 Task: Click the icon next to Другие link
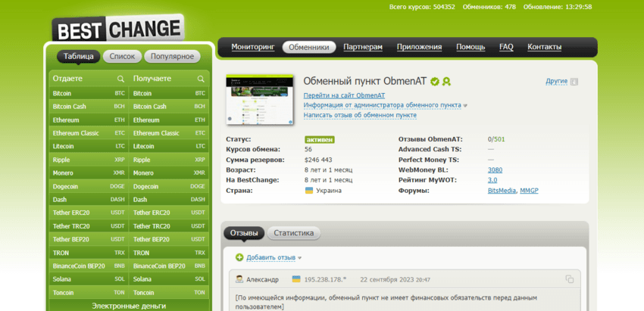[x=574, y=82]
